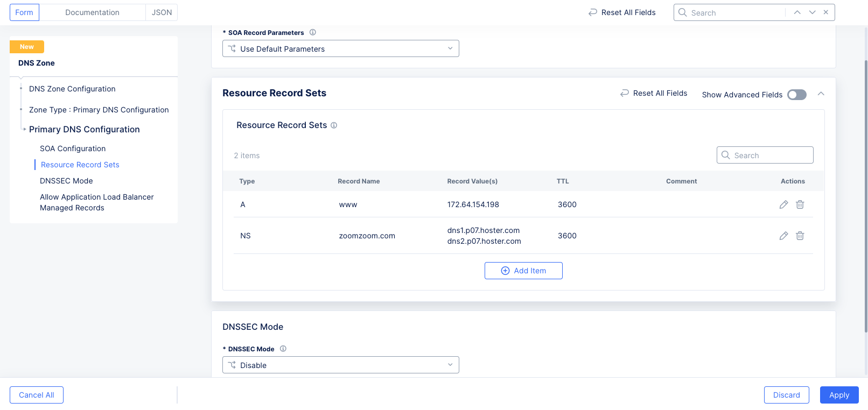The width and height of the screenshot is (868, 410).
Task: Switch to the Documentation tab
Action: (x=92, y=12)
